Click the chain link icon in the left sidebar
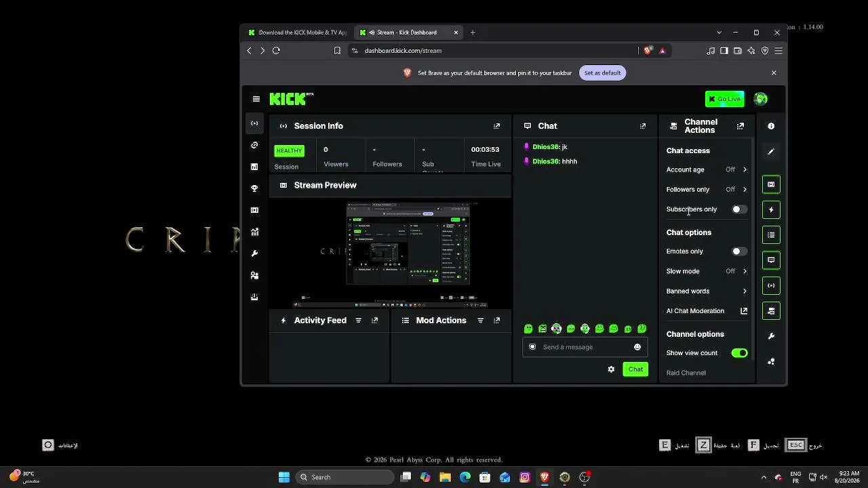This screenshot has width=868, height=488. coord(254,145)
